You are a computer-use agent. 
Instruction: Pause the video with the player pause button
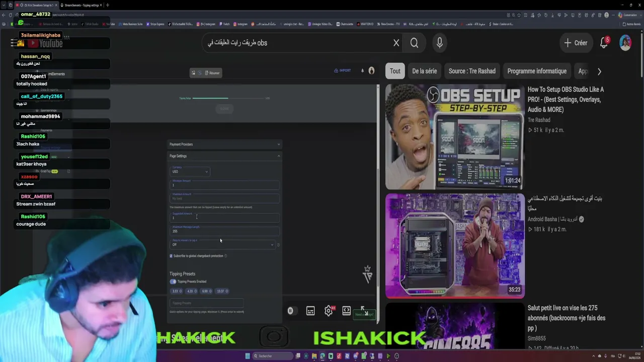click(290, 311)
